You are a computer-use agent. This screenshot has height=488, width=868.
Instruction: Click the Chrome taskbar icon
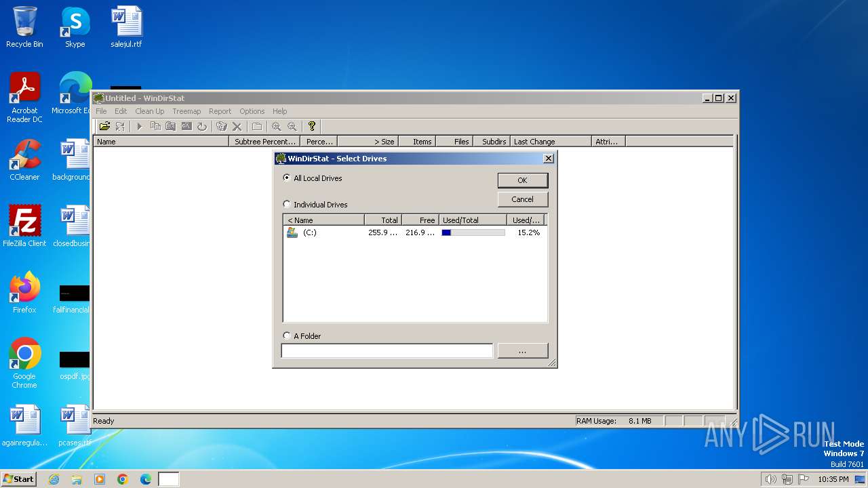[x=123, y=479]
